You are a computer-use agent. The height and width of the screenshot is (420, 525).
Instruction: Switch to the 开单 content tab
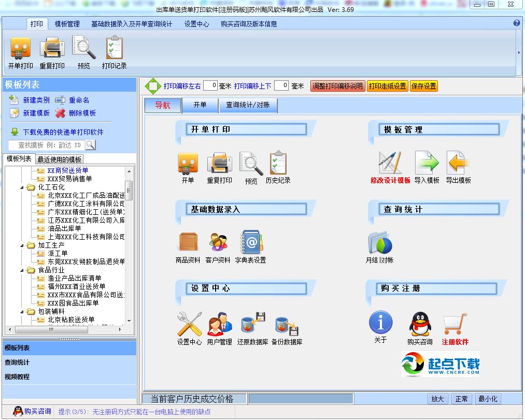coord(200,105)
